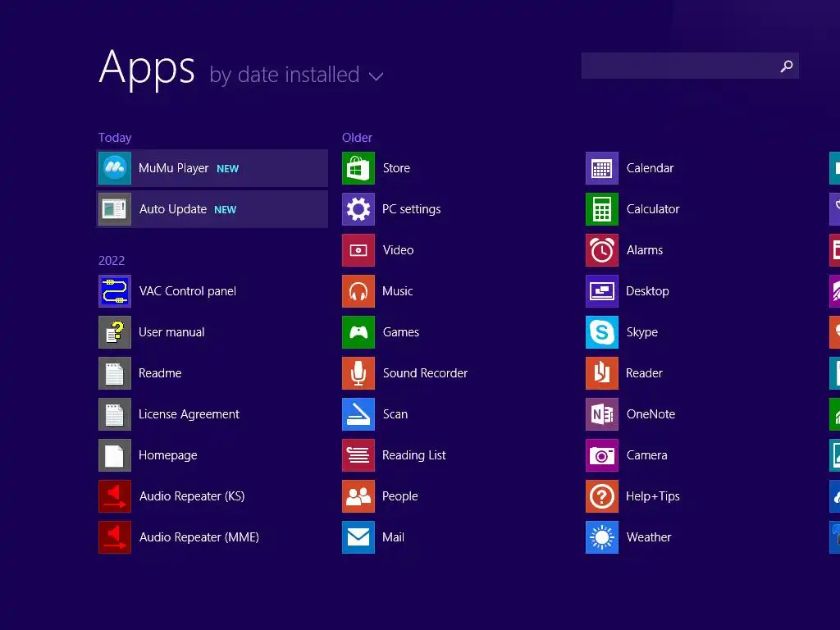
Task: Click the 'Reading List' label
Action: [x=414, y=455]
